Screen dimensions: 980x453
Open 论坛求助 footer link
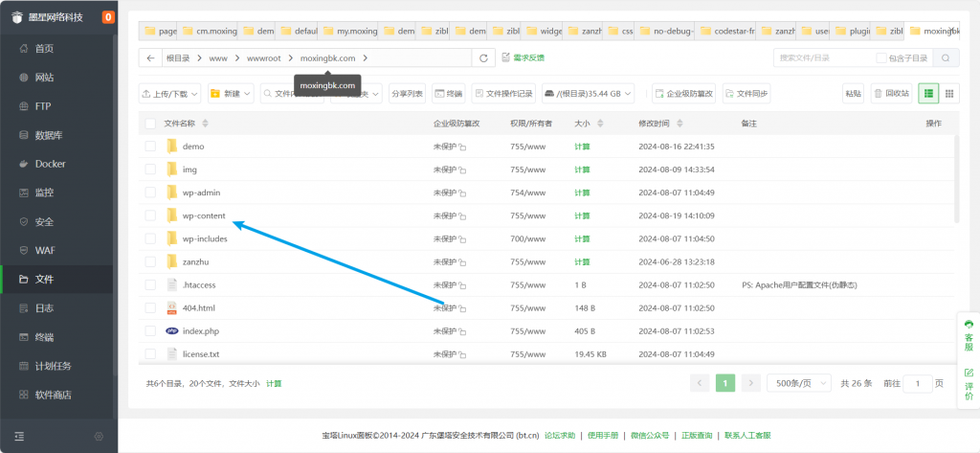click(559, 436)
